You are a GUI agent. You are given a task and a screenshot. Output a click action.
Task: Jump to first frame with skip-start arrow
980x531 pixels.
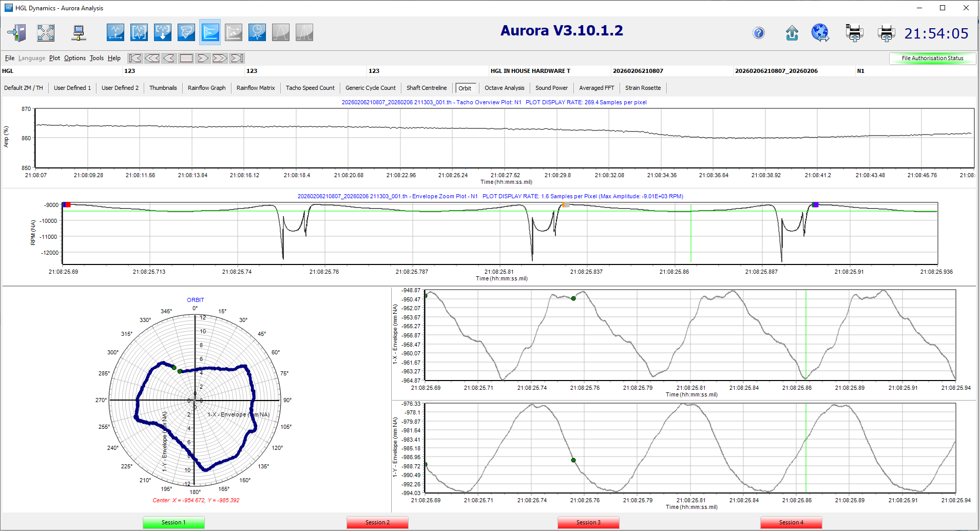coord(135,58)
